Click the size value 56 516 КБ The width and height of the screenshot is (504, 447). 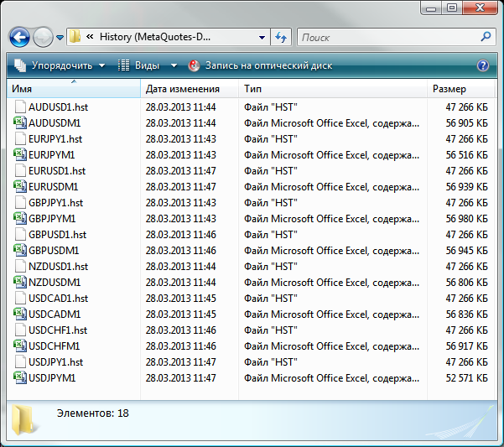[x=467, y=155]
